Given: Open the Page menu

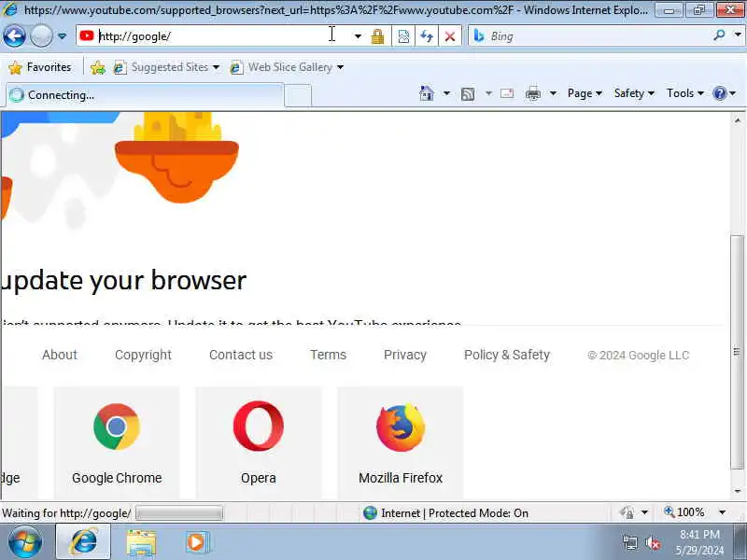Looking at the screenshot, I should pos(585,93).
